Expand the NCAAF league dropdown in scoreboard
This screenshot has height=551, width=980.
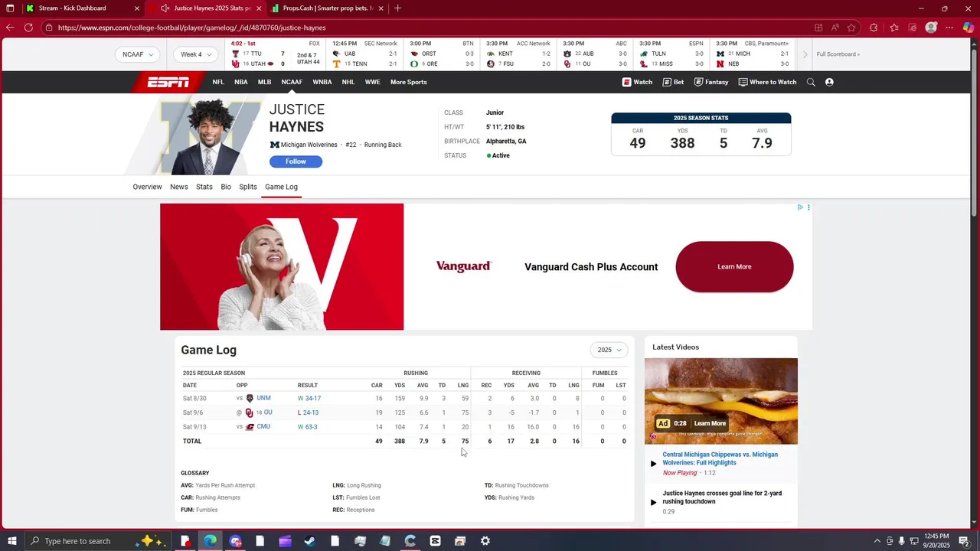click(x=138, y=54)
